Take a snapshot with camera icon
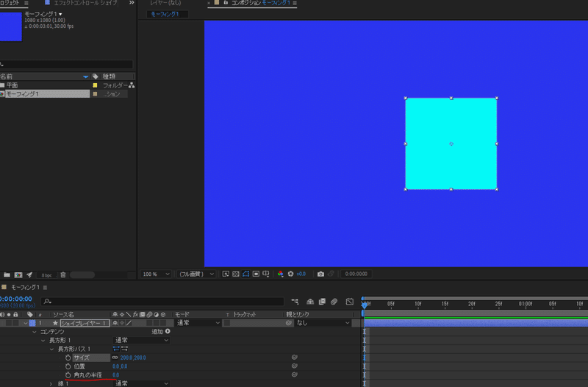 coord(320,274)
